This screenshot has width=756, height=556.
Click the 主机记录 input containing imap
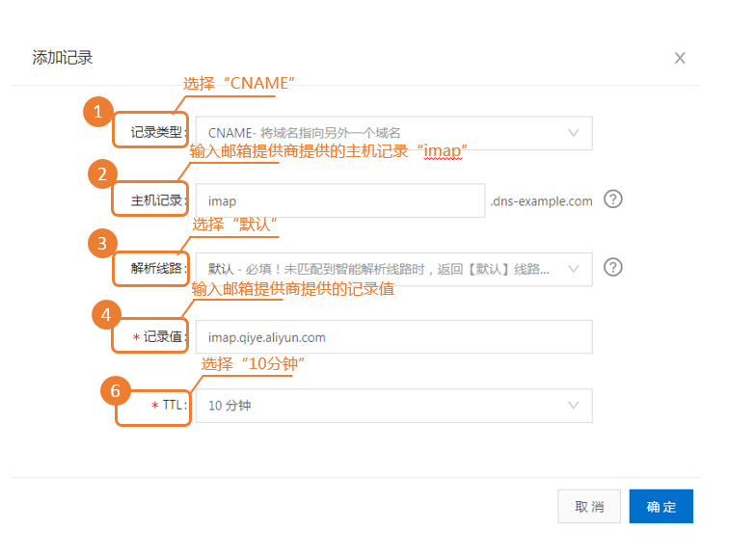coord(339,200)
